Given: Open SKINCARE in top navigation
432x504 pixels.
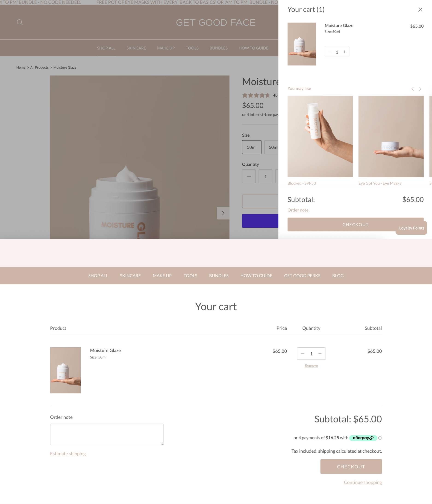Looking at the screenshot, I should pos(136,48).
